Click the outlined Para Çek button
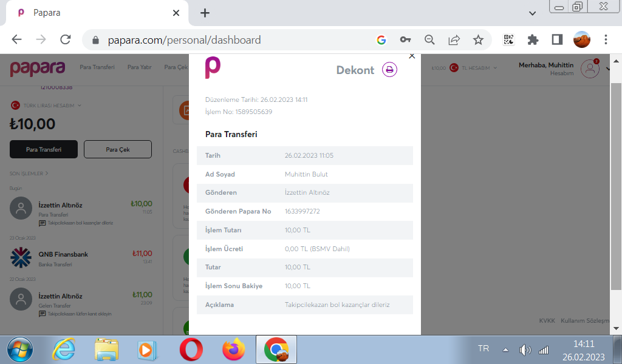This screenshot has height=364, width=622. point(118,149)
